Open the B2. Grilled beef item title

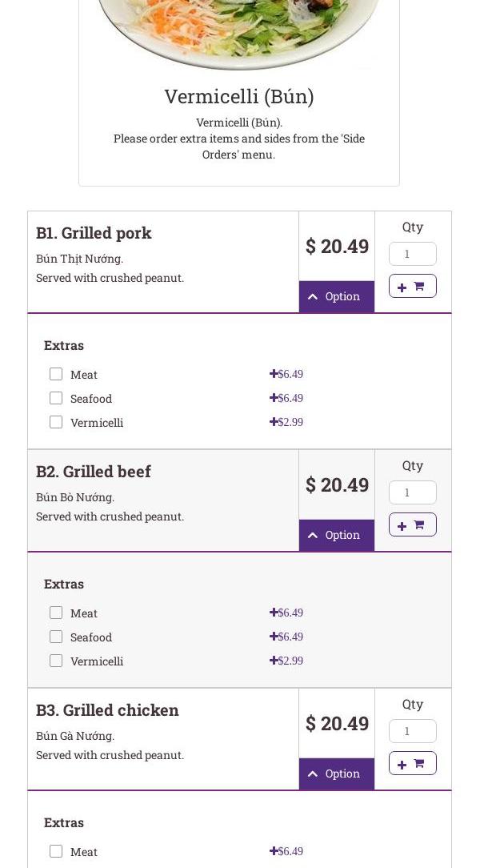pyautogui.click(x=94, y=472)
